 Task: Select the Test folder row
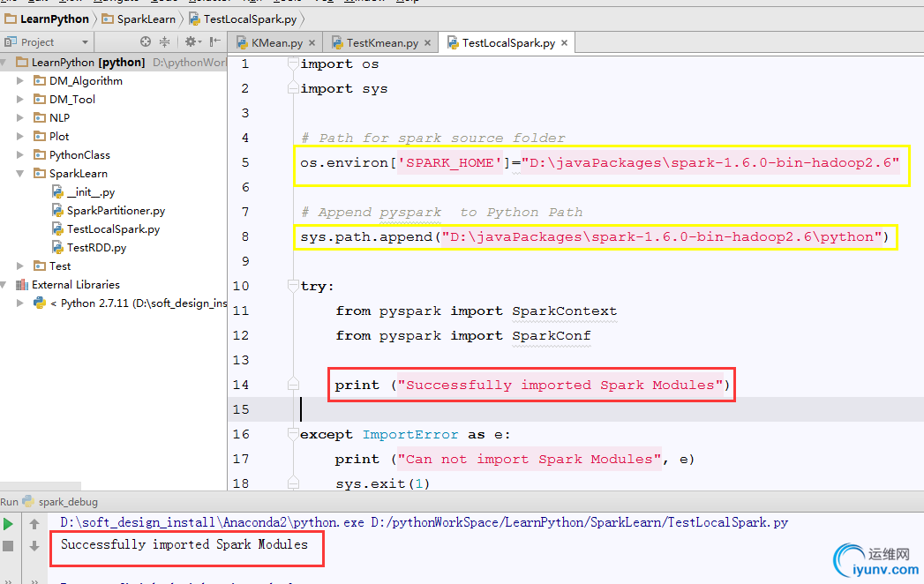click(113, 266)
